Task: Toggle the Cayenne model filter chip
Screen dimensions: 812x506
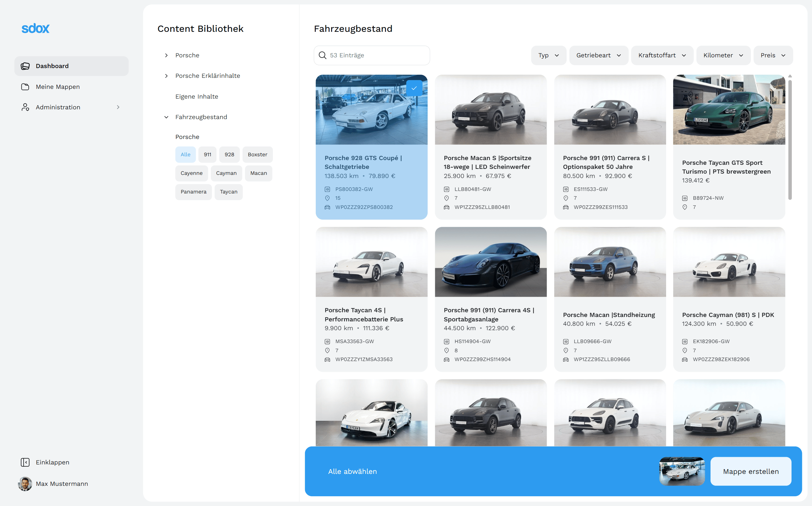Action: (192, 173)
